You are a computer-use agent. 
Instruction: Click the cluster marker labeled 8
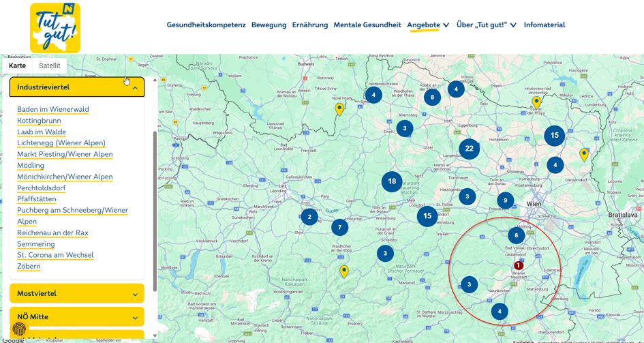click(x=432, y=98)
